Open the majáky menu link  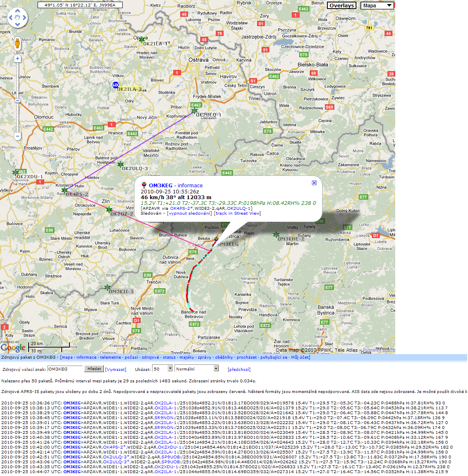pyautogui.click(x=187, y=357)
